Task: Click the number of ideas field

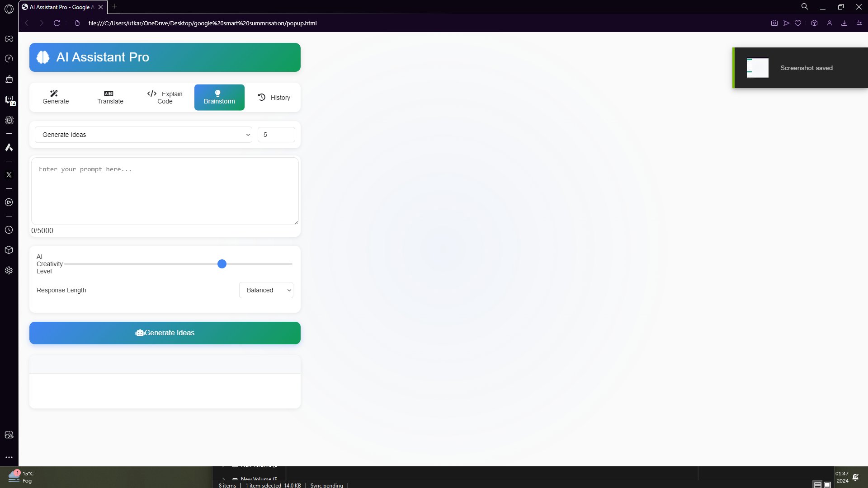Action: click(x=276, y=135)
